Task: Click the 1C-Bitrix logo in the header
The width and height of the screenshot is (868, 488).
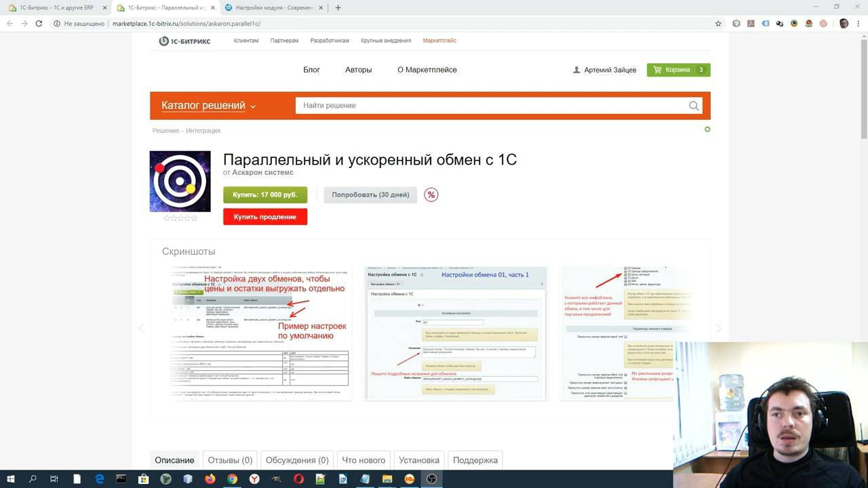Action: click(x=184, y=41)
